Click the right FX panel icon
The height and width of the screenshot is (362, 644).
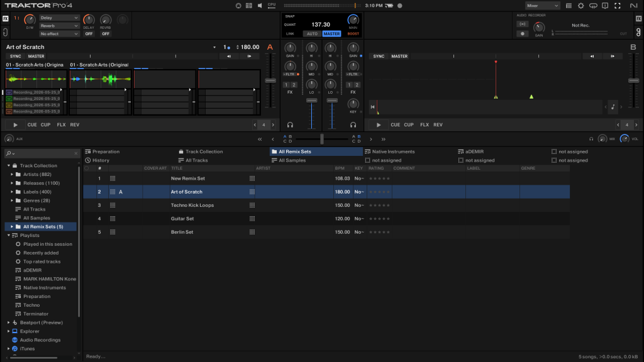[639, 18]
